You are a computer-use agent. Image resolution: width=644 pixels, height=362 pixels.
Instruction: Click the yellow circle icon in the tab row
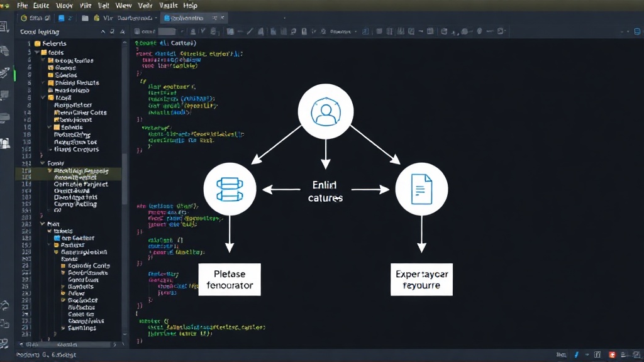pyautogui.click(x=24, y=18)
